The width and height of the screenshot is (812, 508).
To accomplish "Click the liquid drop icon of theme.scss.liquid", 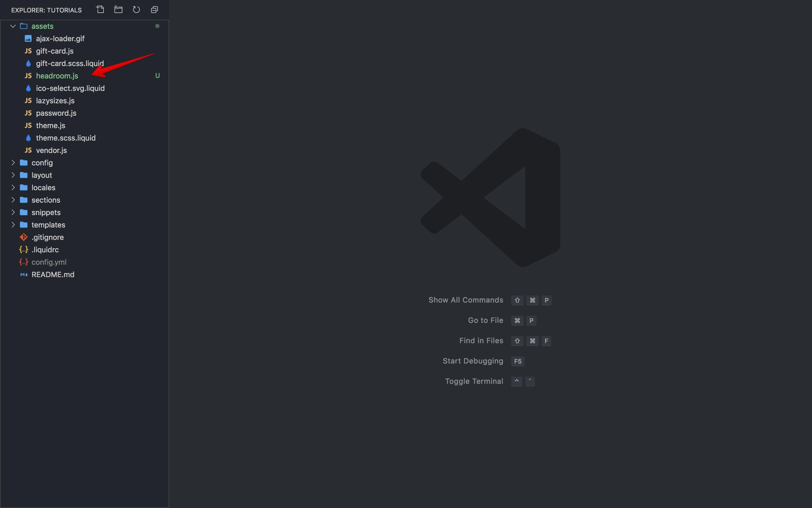I will 28,138.
